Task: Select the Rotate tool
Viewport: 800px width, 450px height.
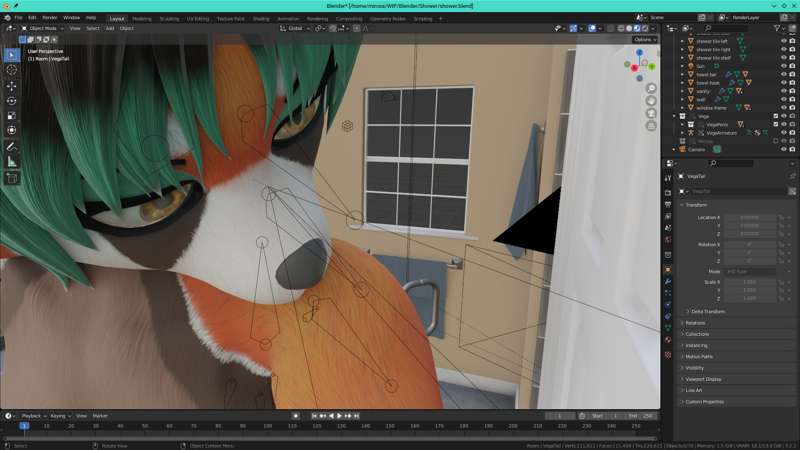Action: (x=12, y=101)
